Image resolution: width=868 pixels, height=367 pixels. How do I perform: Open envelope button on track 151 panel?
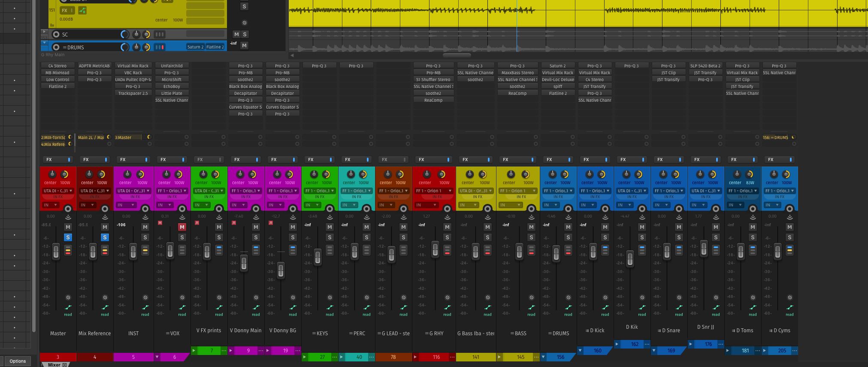[82, 10]
